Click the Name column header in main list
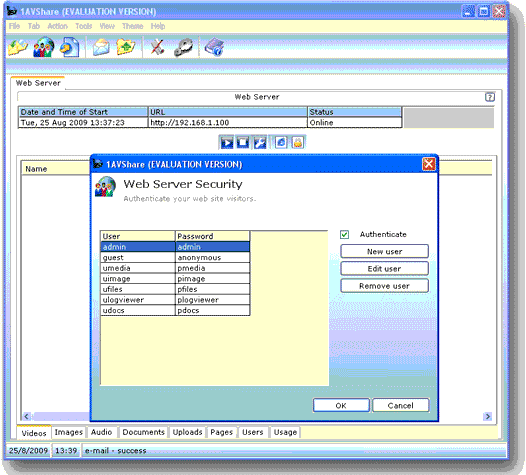Image resolution: width=526 pixels, height=475 pixels. point(56,169)
